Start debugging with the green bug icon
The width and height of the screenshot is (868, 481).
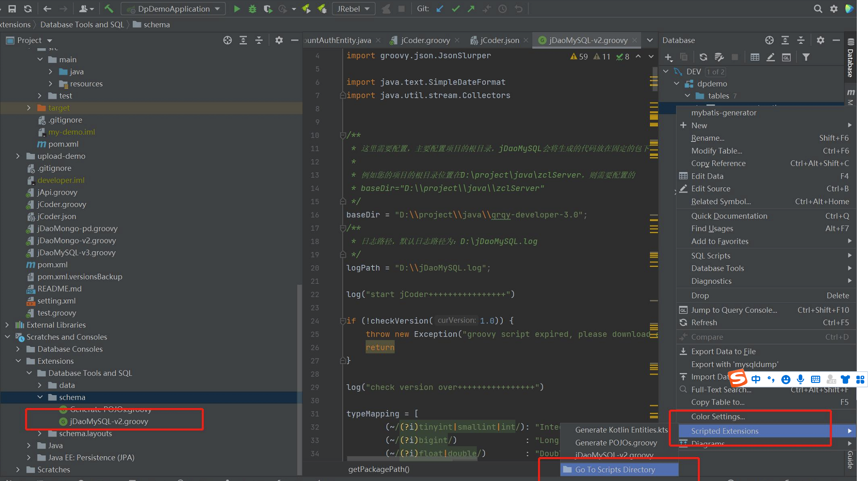tap(252, 9)
